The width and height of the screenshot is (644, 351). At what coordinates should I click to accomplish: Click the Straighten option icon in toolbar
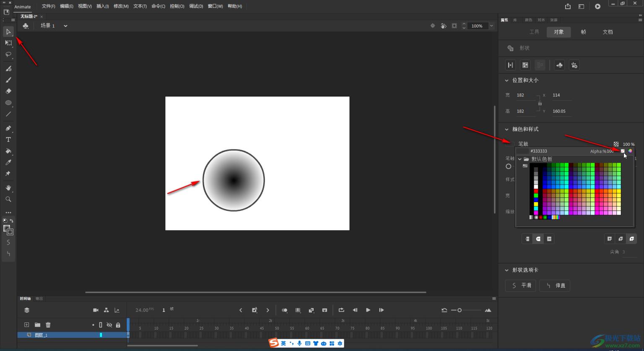pos(8,254)
